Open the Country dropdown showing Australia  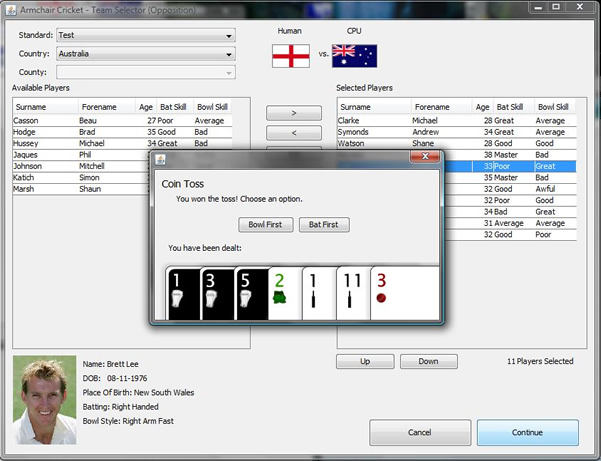click(146, 54)
